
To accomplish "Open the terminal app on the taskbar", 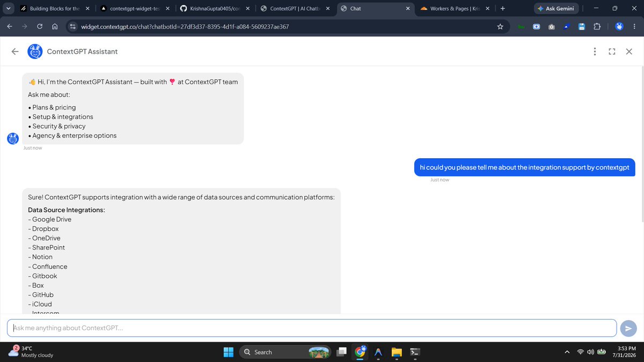I will (415, 352).
